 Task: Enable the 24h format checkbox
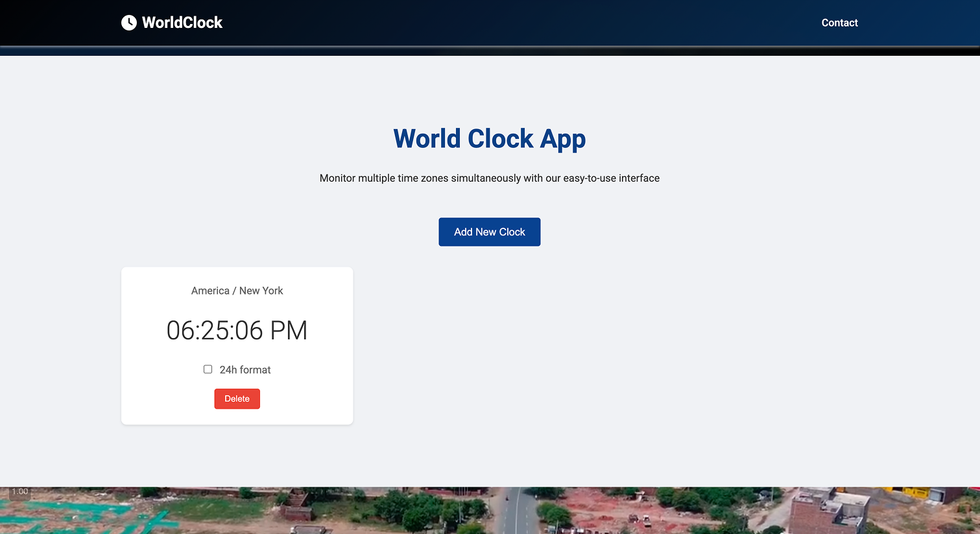point(208,369)
